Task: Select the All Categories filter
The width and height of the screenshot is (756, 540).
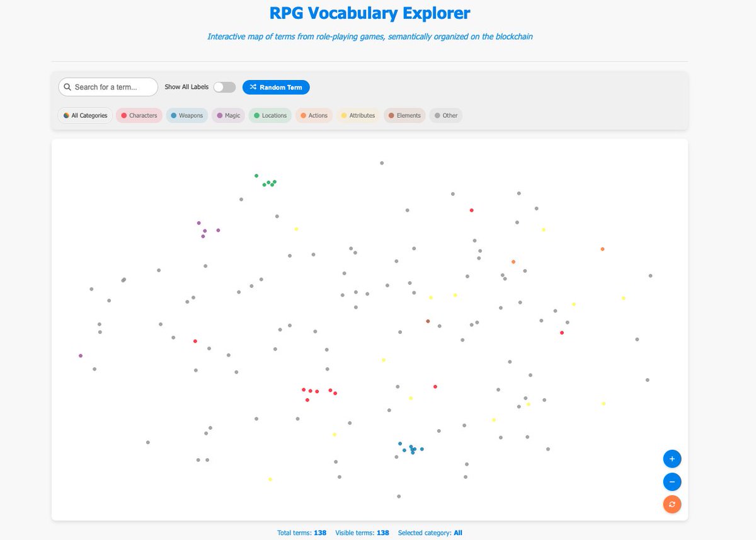Action: pos(85,115)
